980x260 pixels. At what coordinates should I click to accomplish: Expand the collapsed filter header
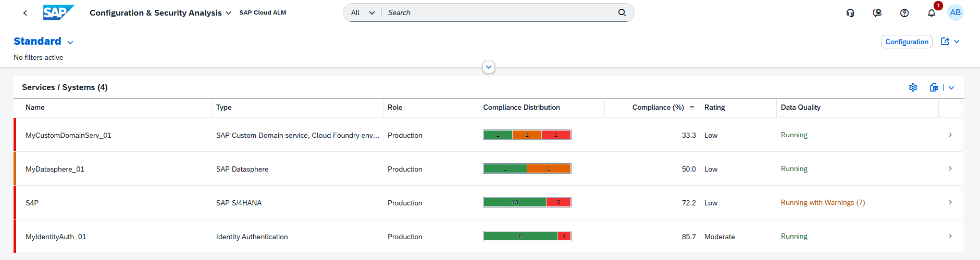pyautogui.click(x=489, y=67)
